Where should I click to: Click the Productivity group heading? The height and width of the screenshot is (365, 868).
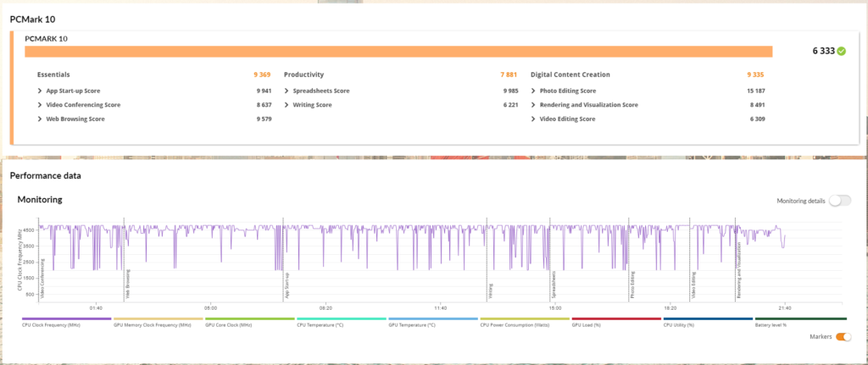(304, 75)
